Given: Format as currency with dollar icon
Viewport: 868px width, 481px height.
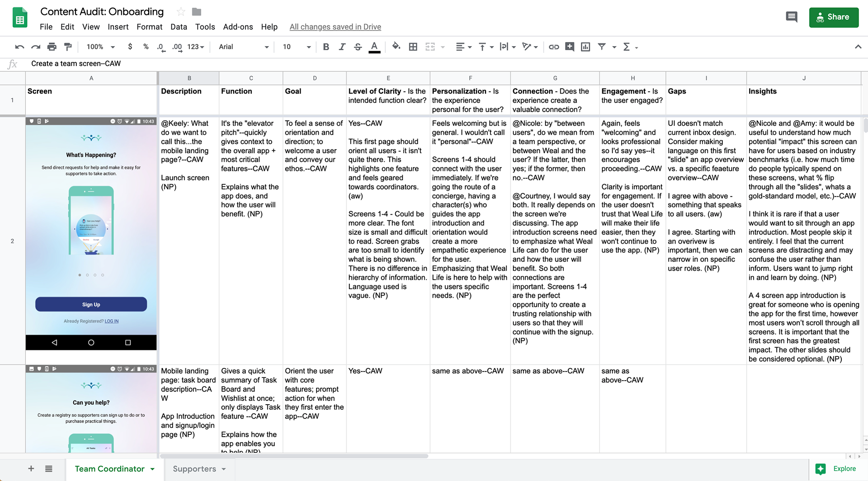Looking at the screenshot, I should (x=130, y=47).
